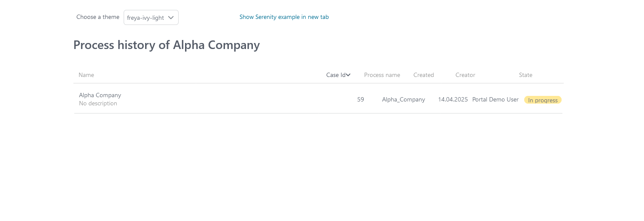644x221 pixels.
Task: Click the freya-ivy-light selected theme text
Action: pyautogui.click(x=146, y=18)
